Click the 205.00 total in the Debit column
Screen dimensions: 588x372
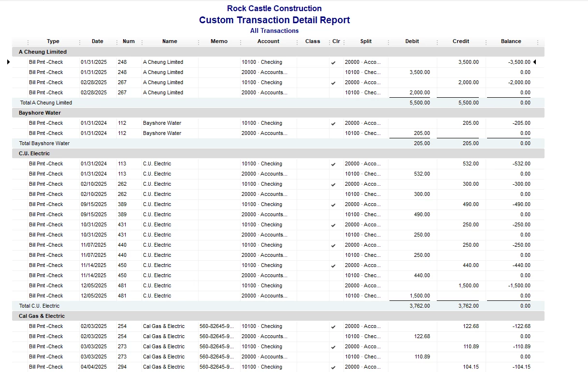click(x=422, y=144)
